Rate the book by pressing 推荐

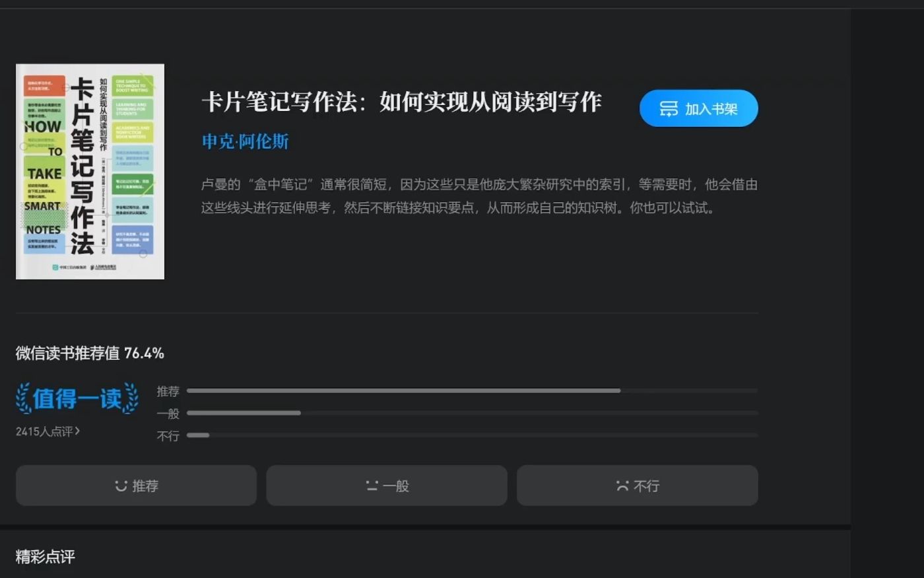135,485
